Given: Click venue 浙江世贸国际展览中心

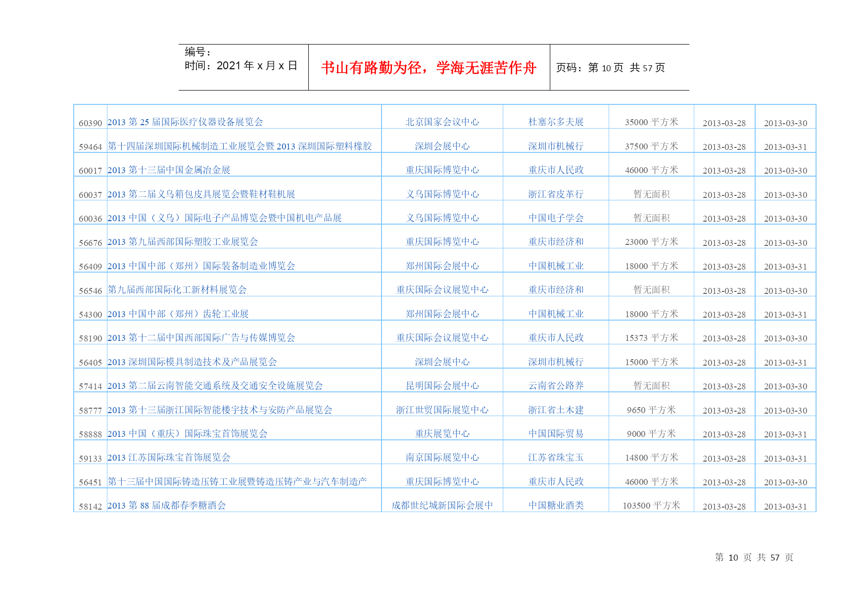Looking at the screenshot, I should (442, 410).
